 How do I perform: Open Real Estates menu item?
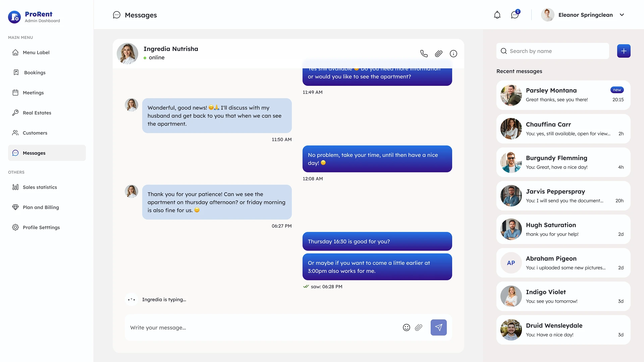tap(37, 113)
